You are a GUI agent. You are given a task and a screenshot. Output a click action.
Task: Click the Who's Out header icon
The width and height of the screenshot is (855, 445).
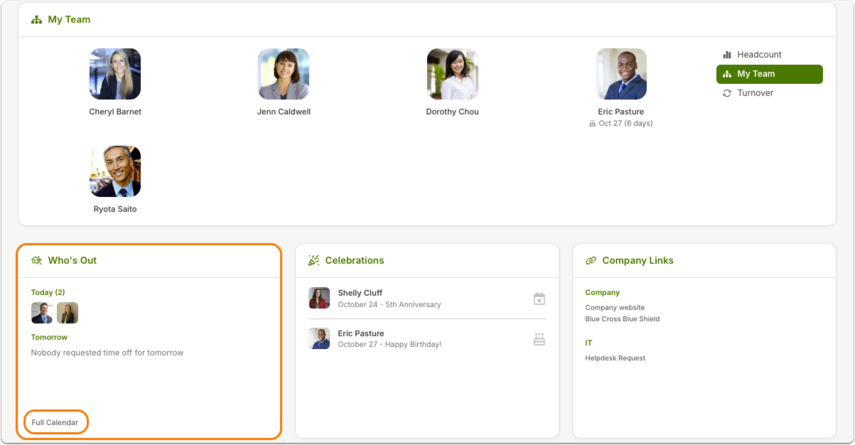coord(37,261)
